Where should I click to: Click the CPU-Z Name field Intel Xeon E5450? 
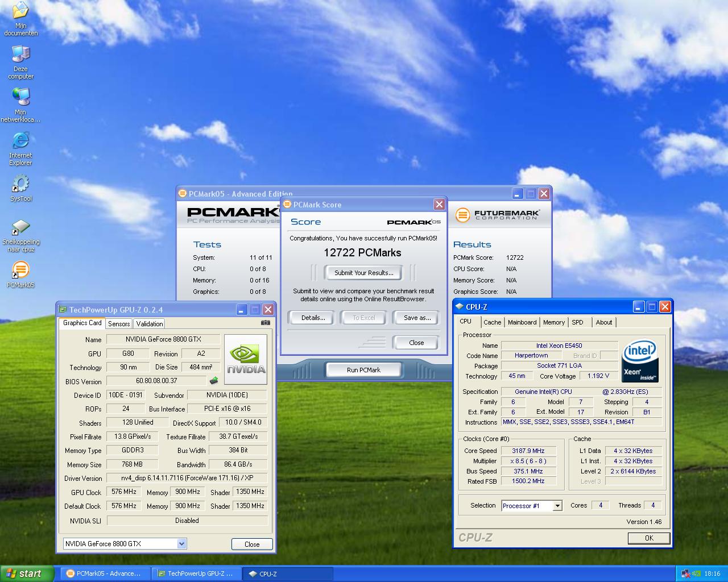point(559,346)
